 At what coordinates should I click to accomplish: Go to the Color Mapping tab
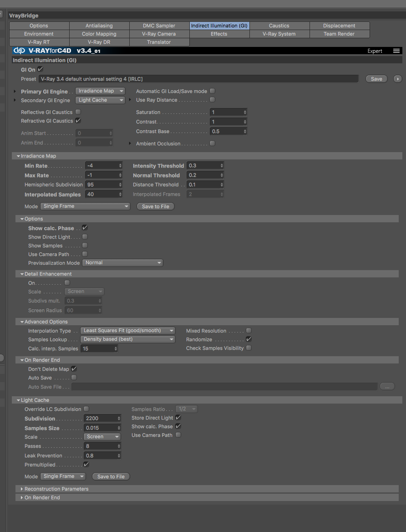coord(99,34)
